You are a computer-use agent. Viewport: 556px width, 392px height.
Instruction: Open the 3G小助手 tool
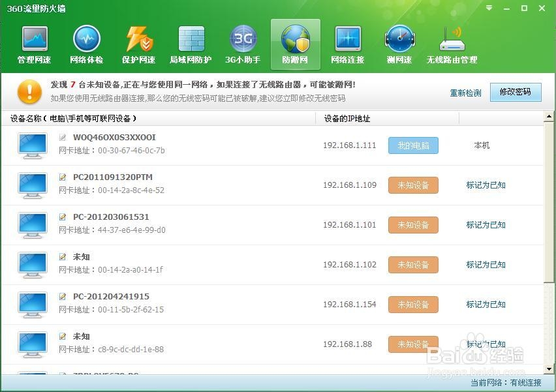coord(243,44)
